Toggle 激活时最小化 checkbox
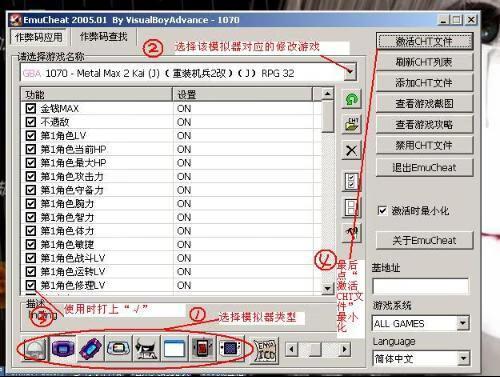Viewport: 500px width, 377px height. point(382,211)
